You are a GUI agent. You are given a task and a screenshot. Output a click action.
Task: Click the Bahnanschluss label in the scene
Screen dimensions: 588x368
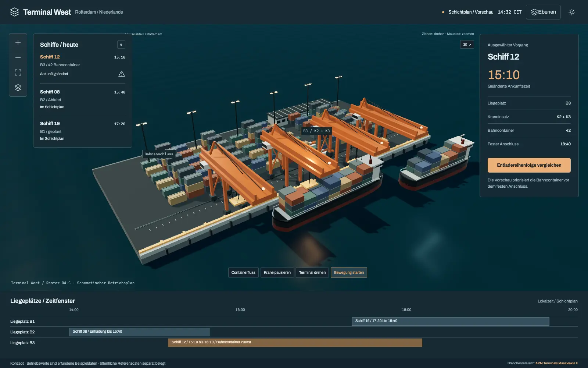[x=159, y=154]
